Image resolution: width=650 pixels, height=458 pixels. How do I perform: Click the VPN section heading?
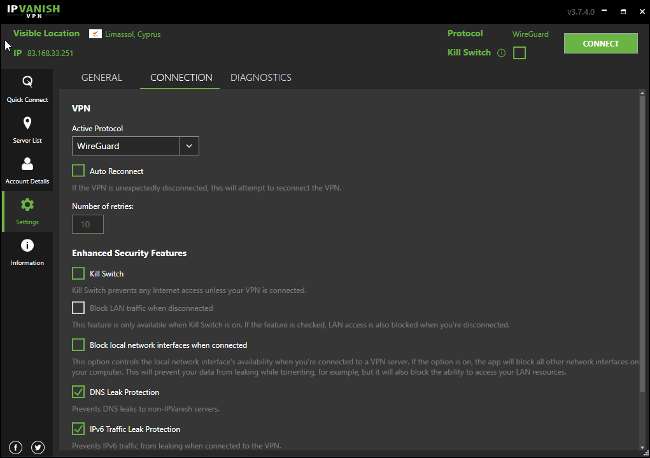tap(81, 108)
